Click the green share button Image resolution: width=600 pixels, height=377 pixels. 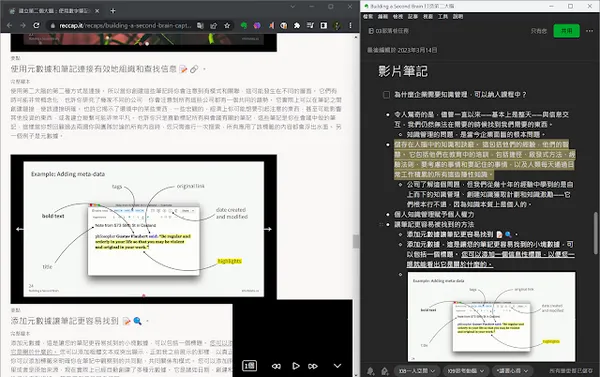click(566, 31)
